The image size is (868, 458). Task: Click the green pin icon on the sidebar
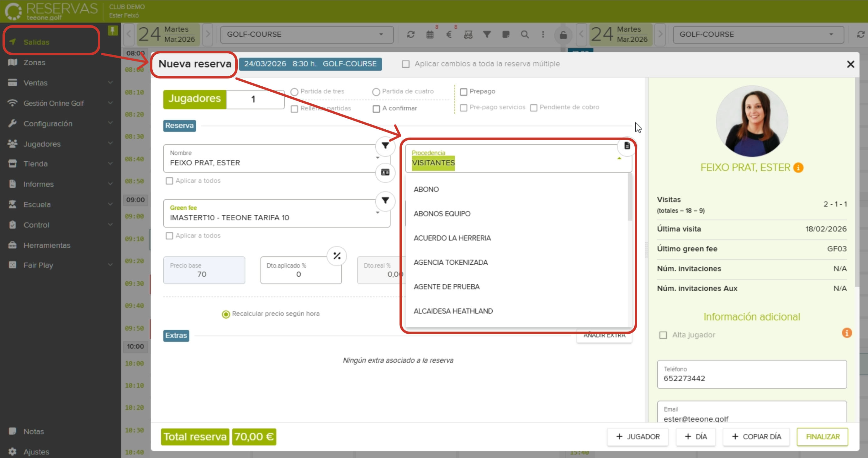pyautogui.click(x=113, y=31)
